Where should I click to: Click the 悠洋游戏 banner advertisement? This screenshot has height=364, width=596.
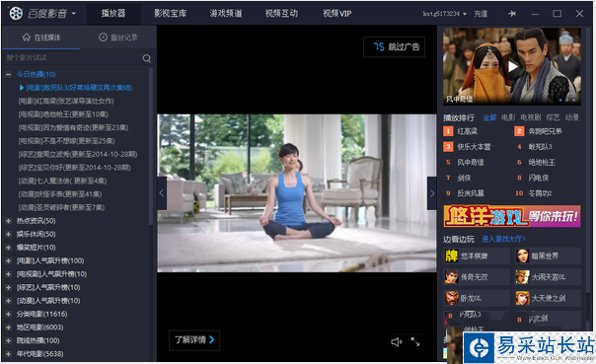(x=511, y=216)
